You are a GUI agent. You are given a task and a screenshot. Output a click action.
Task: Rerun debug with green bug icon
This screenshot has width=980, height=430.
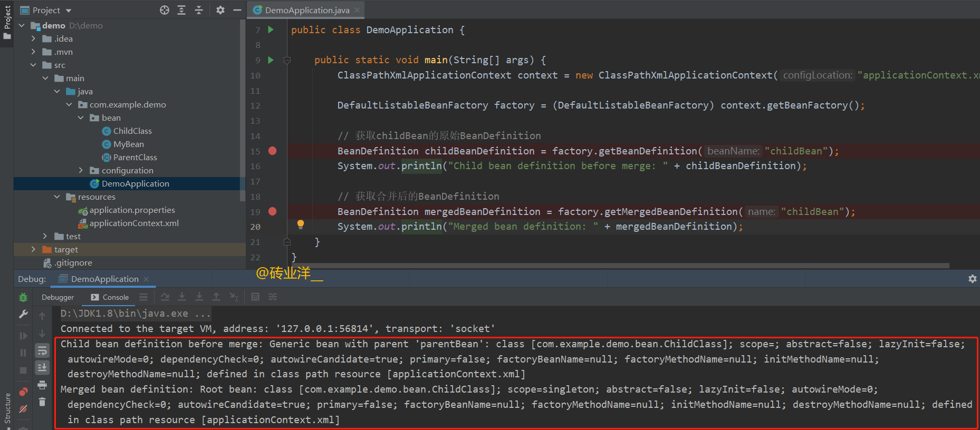[23, 297]
